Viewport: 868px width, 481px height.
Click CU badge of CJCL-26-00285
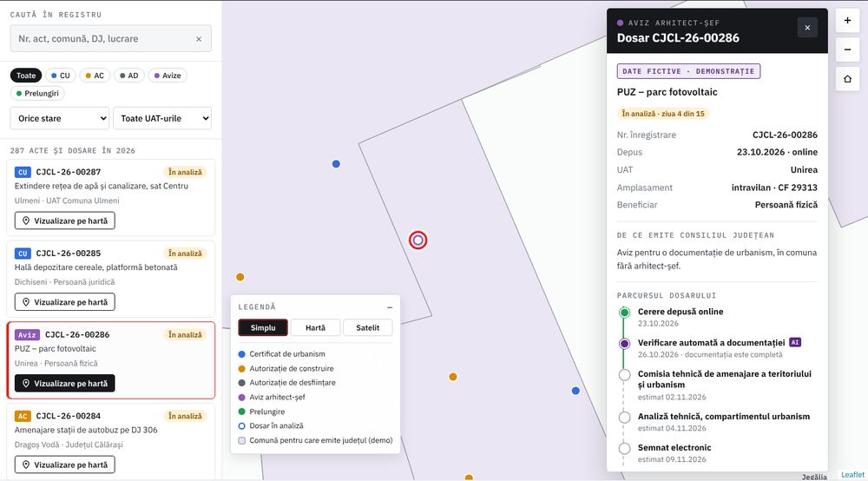[x=23, y=254]
